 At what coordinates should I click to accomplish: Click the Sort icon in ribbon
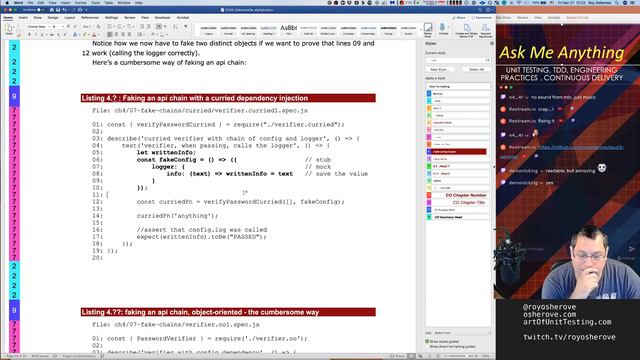point(176,27)
